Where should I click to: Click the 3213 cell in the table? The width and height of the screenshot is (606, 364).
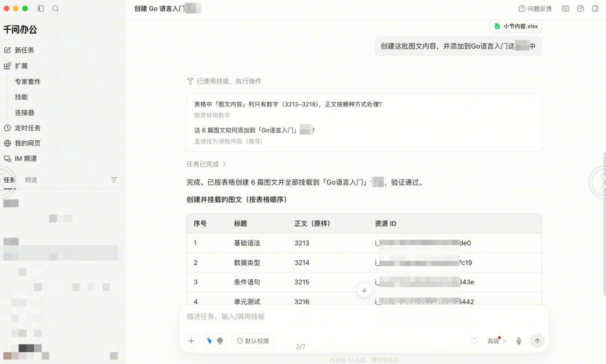[302, 243]
